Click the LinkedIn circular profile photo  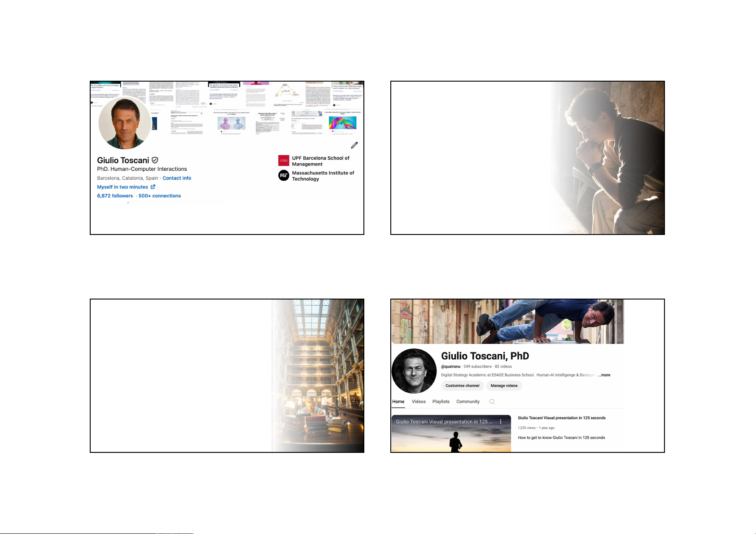(125, 123)
